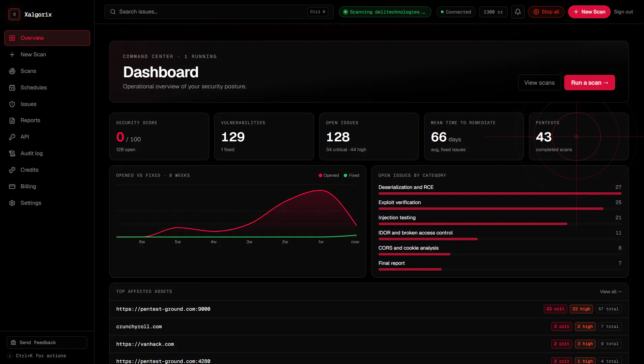The image size is (644, 364).
Task: Click the Scanning delltechnologies status pill
Action: pyautogui.click(x=385, y=12)
